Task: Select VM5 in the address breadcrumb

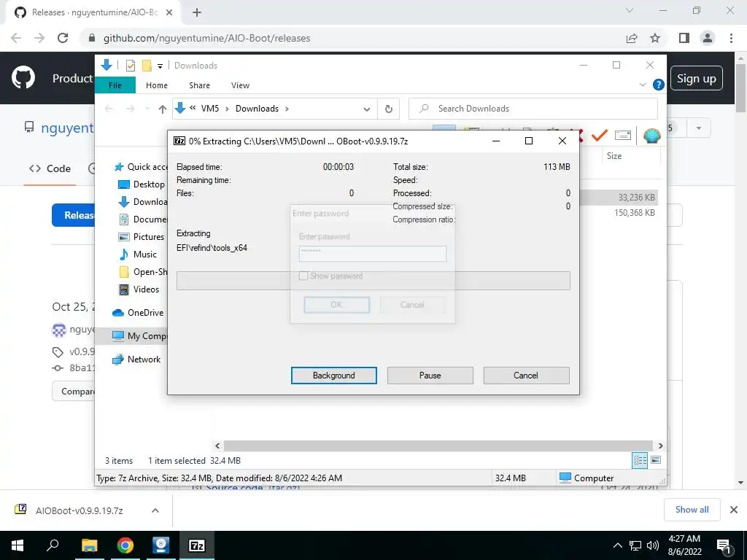Action: 209,109
